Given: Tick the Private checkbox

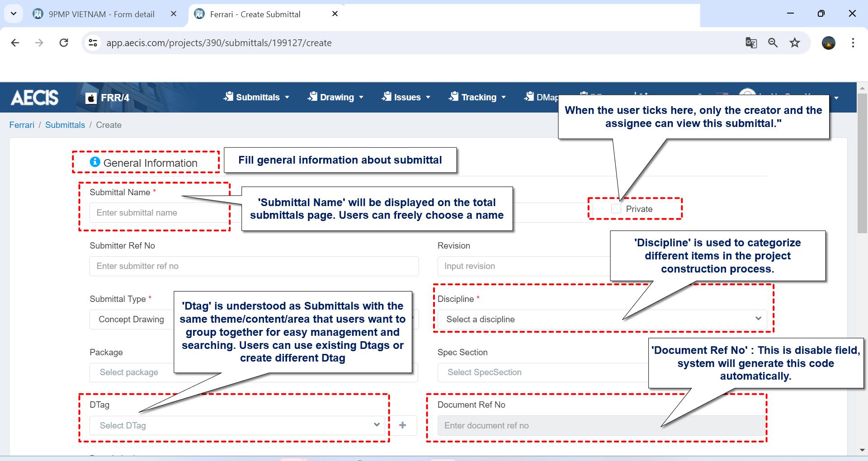Looking at the screenshot, I should (x=616, y=208).
